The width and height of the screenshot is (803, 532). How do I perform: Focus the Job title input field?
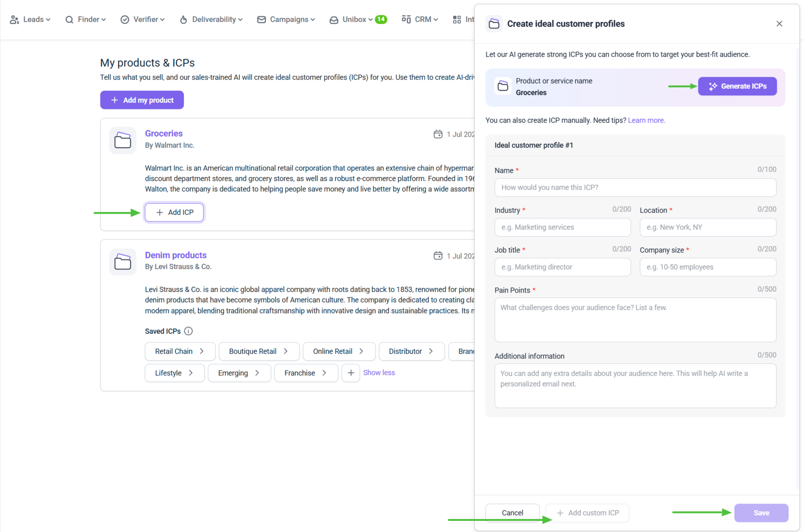563,267
